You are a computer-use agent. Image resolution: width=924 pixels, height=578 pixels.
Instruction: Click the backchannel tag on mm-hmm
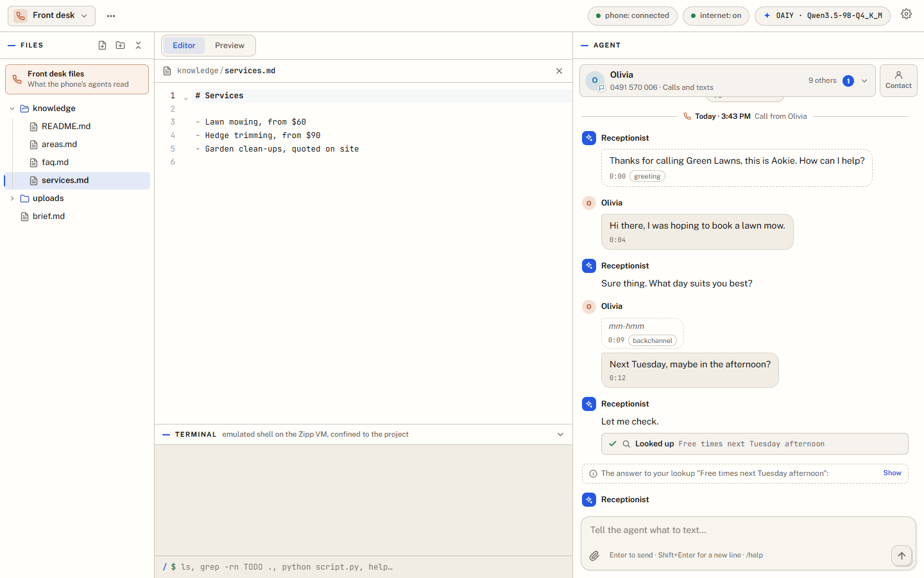[x=652, y=340]
